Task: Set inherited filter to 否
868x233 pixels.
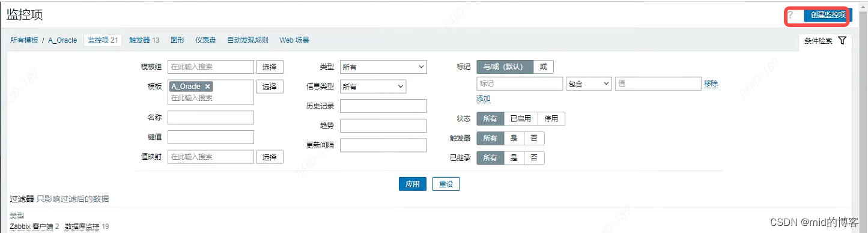Action: click(534, 158)
